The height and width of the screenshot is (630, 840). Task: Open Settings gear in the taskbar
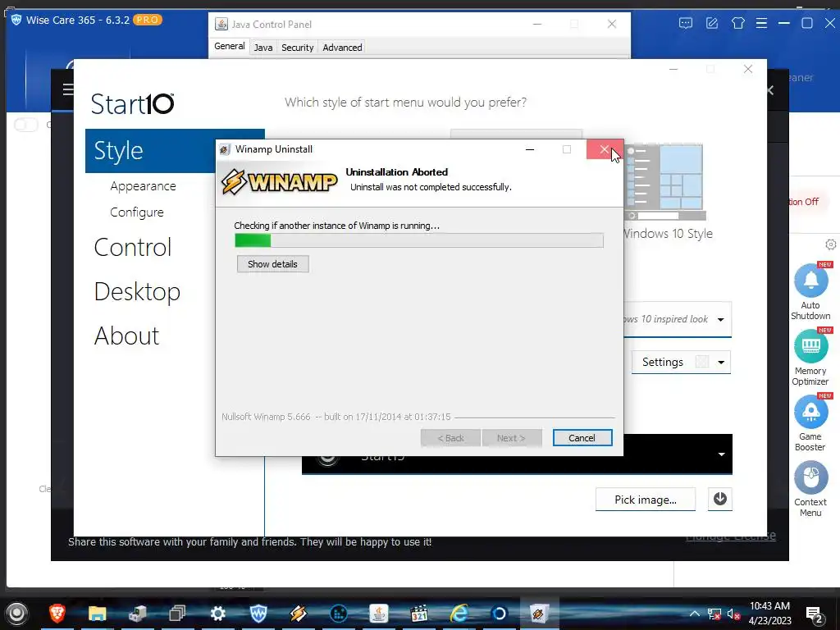click(217, 613)
